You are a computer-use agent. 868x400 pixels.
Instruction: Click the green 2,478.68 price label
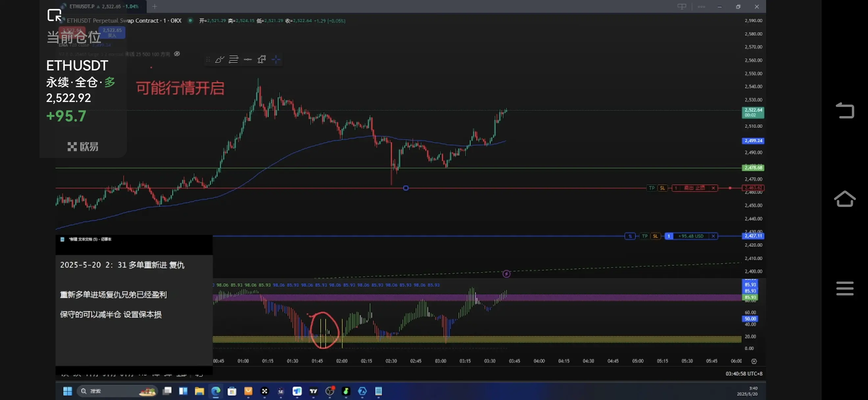coord(753,168)
